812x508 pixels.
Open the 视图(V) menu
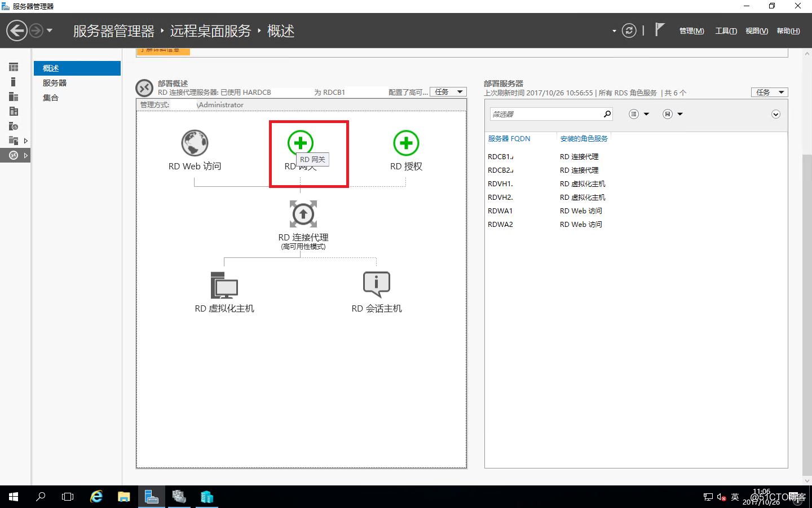click(x=756, y=31)
